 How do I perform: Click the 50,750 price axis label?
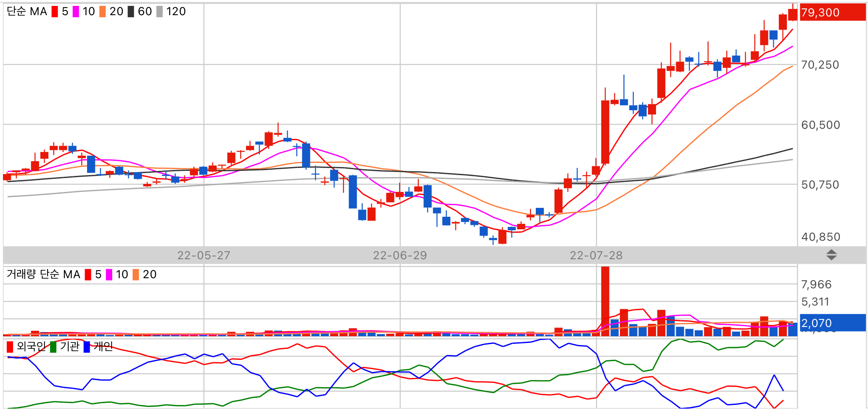[820, 185]
